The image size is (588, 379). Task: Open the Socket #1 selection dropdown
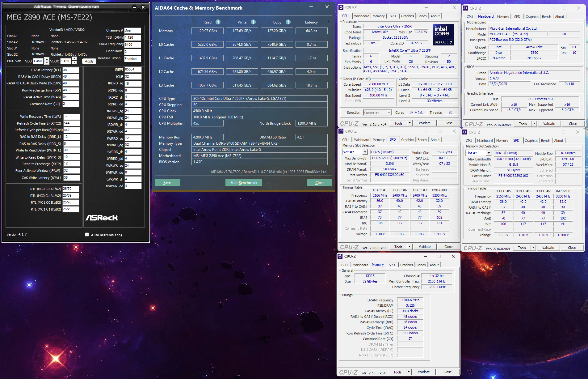[389, 113]
